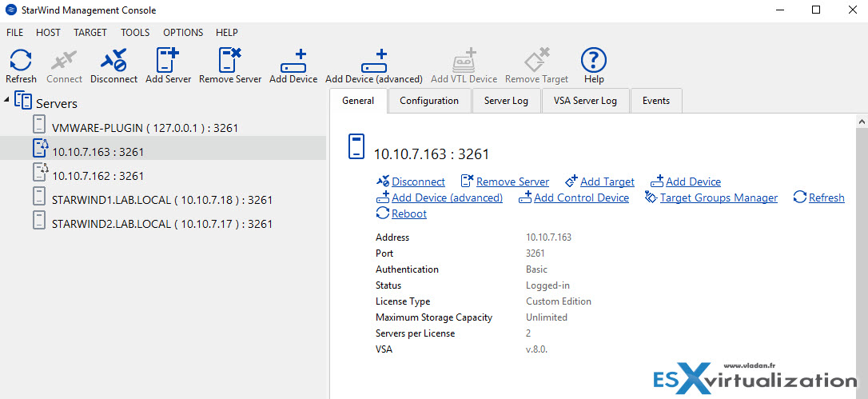Switch to the Events tab
868x399 pixels.
pos(656,101)
